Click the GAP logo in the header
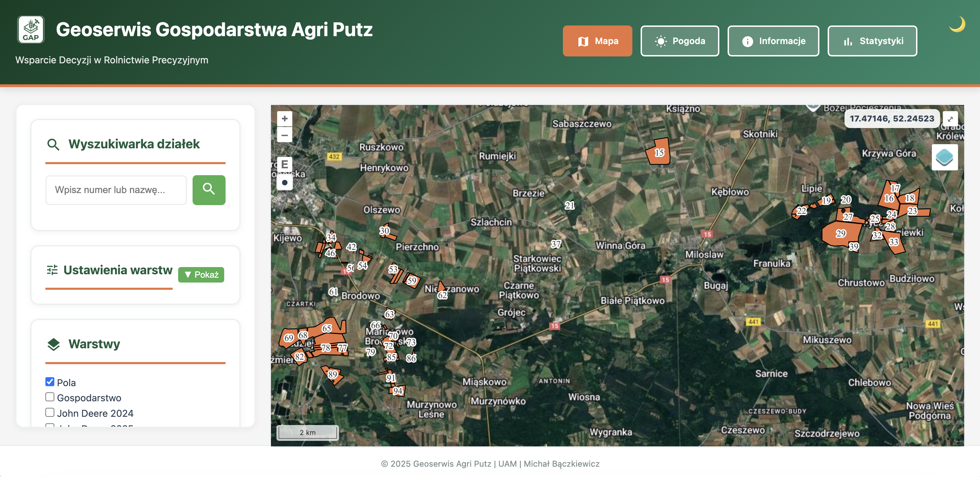Screen dimensions: 980x477 [31, 29]
